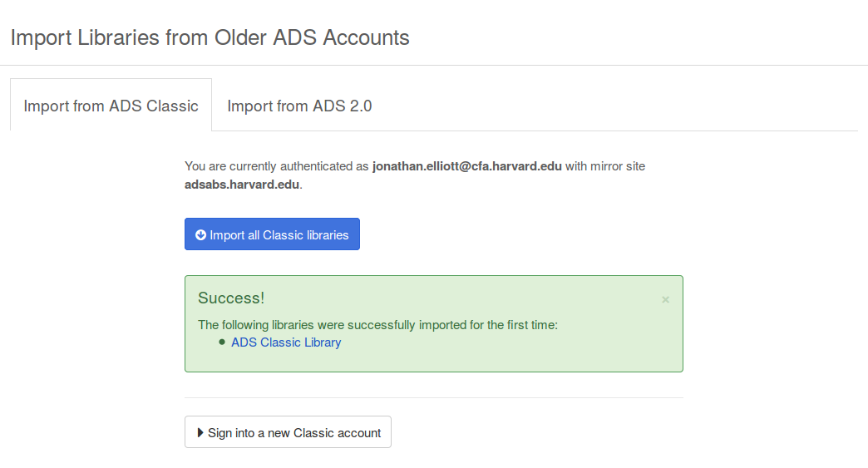Open the ADS Classic Library link
This screenshot has height=468, width=868.
tap(286, 342)
